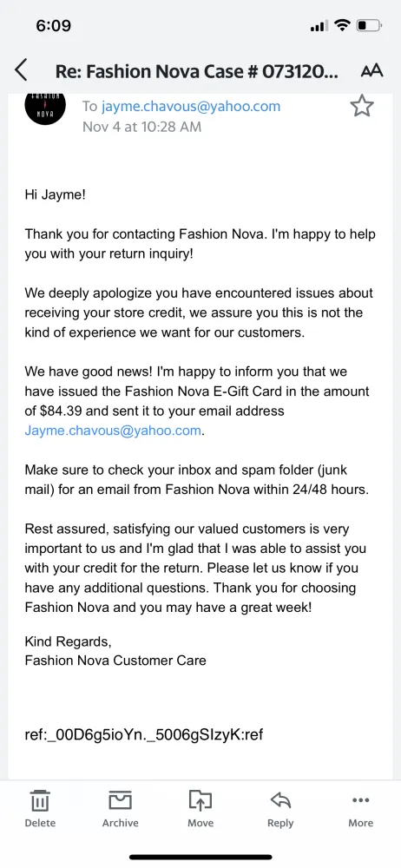The width and height of the screenshot is (401, 868).
Task: Tap the cellular signal bars icon
Action: pos(319,26)
